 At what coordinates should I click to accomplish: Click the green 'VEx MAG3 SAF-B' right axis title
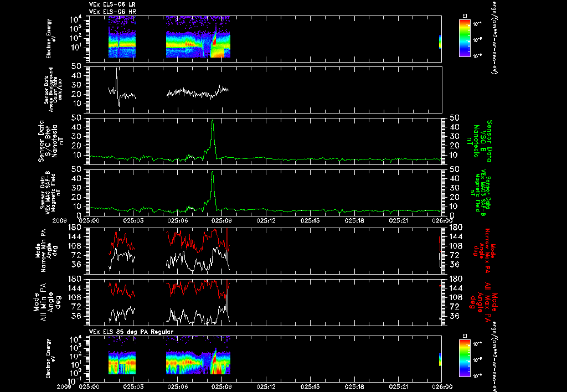[481, 192]
